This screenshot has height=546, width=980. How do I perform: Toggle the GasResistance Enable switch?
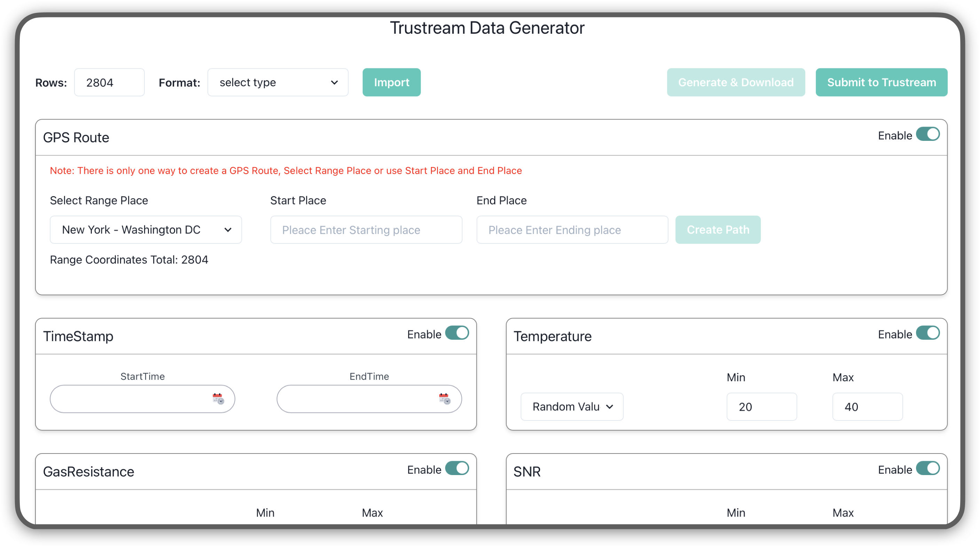pos(457,469)
